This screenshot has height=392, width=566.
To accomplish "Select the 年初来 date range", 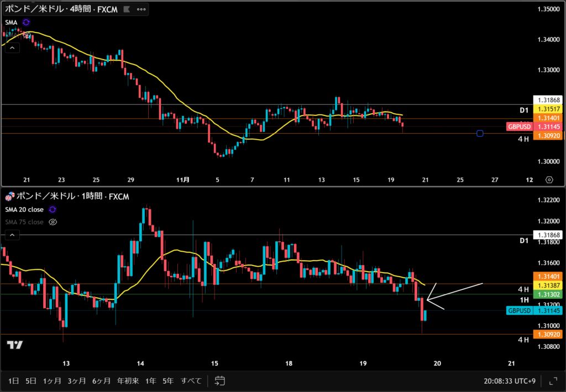I will [128, 380].
